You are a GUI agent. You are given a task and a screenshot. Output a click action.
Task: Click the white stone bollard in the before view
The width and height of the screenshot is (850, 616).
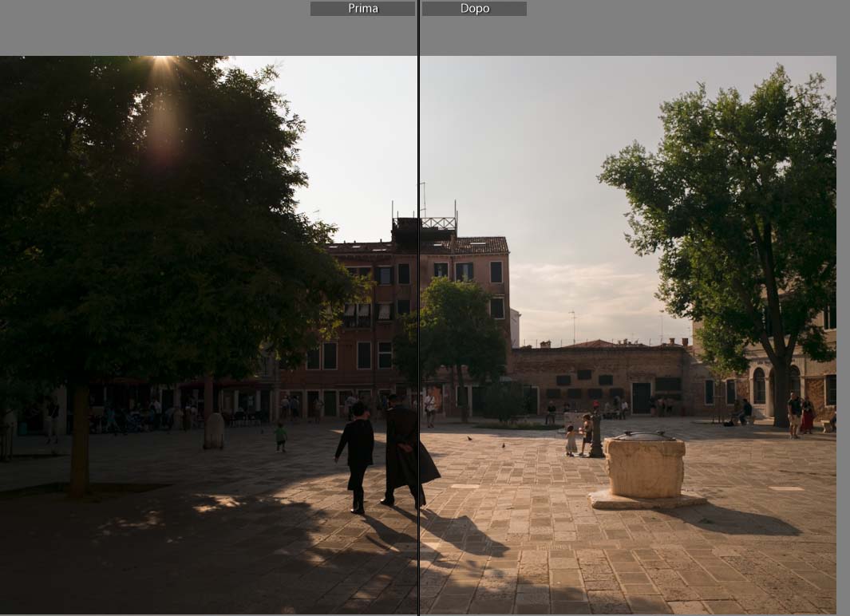(214, 431)
